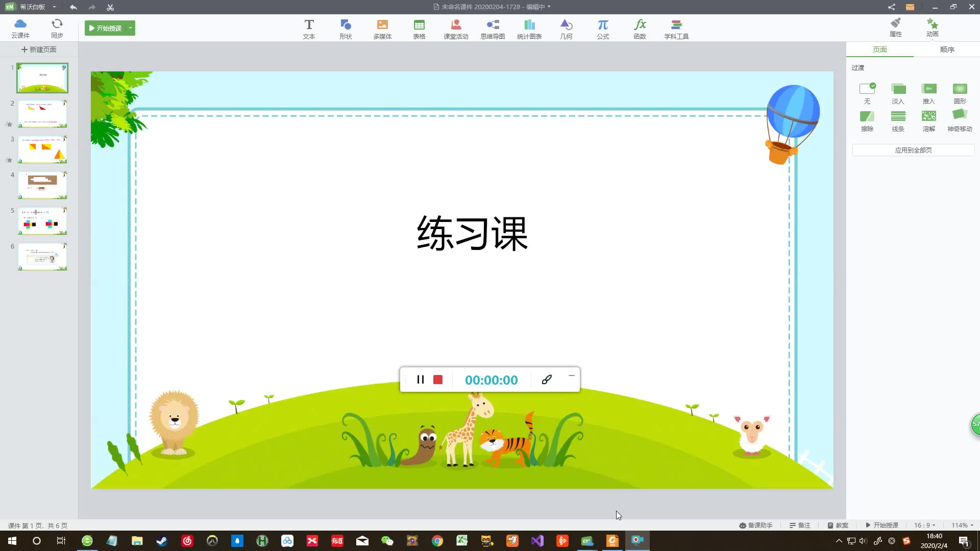
Task: Select slide 1 thumbnail
Action: (x=42, y=78)
